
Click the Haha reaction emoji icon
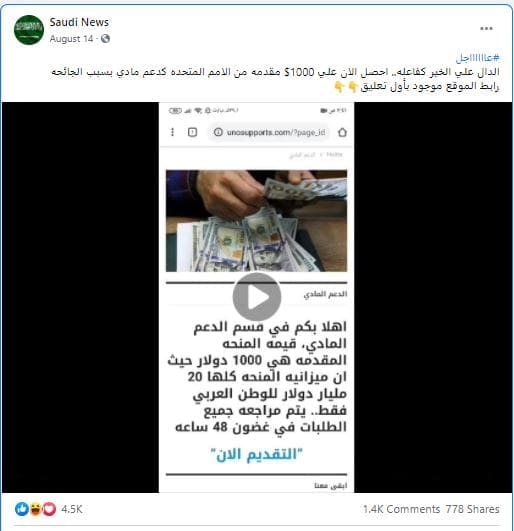click(36, 509)
